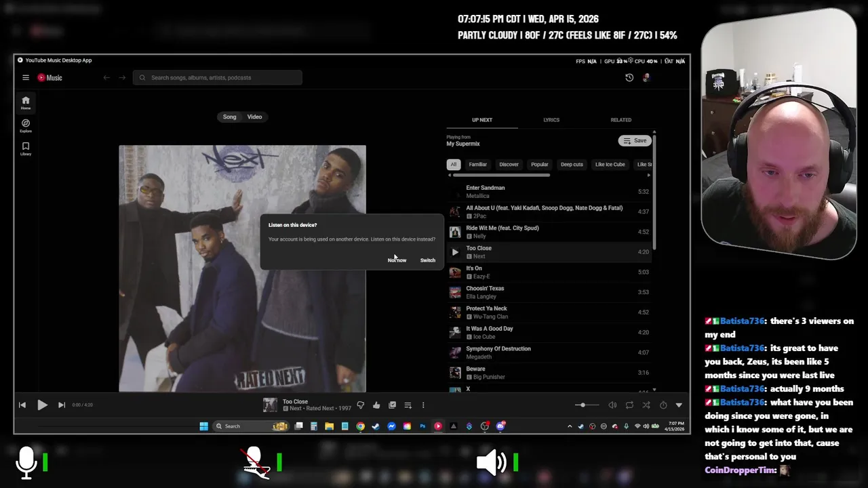Play Ride Wit Me from the queue

pos(548,232)
